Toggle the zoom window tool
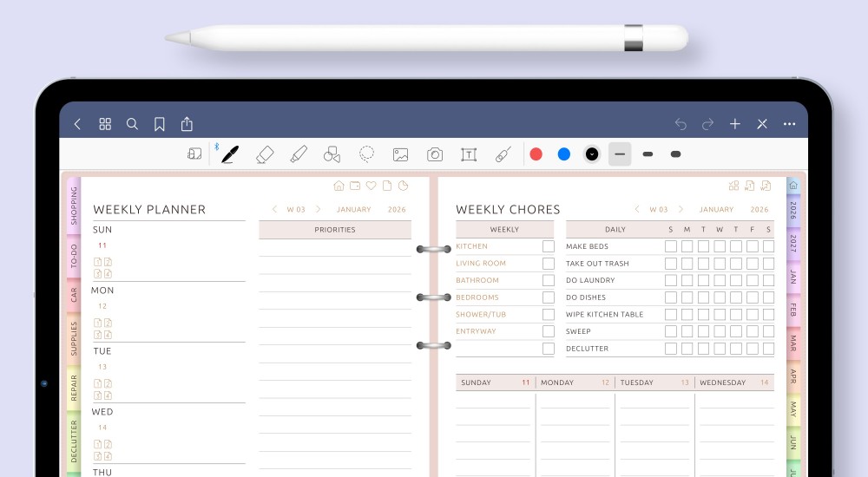Image resolution: width=868 pixels, height=477 pixels. coord(194,154)
